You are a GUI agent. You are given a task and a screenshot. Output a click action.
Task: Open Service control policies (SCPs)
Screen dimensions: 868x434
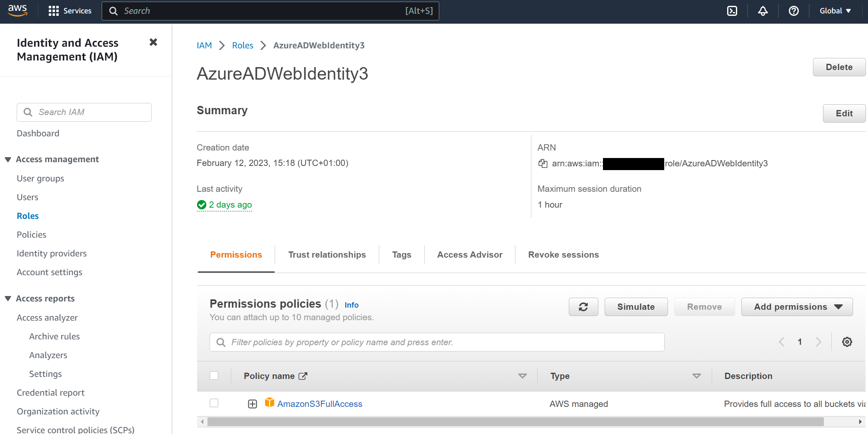point(75,429)
